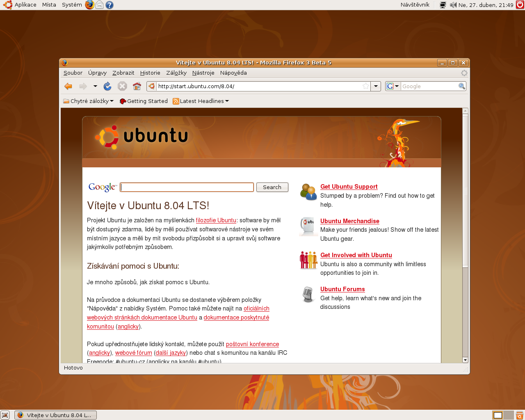Screen dimensions: 525x420
Task: Click the Google Search button on page
Action: (272, 187)
